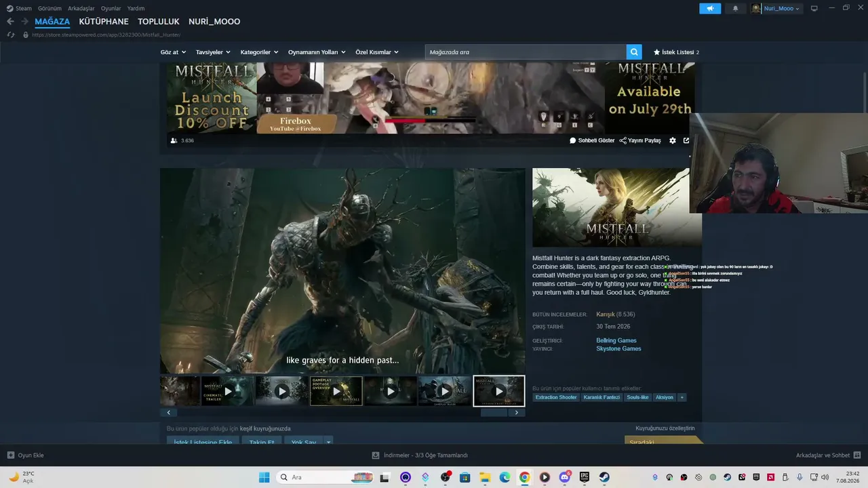Click the Steam icon on the taskbar

pos(604,477)
